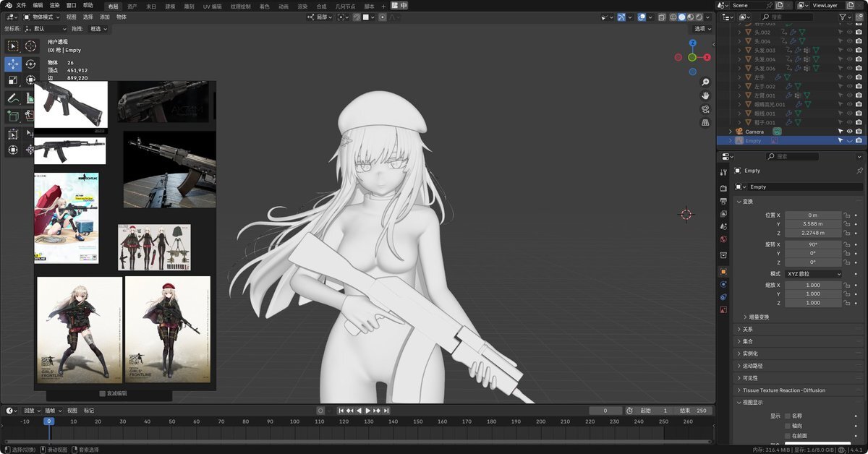The width and height of the screenshot is (868, 454).
Task: Expand the Camera item in outliner
Action: [730, 132]
